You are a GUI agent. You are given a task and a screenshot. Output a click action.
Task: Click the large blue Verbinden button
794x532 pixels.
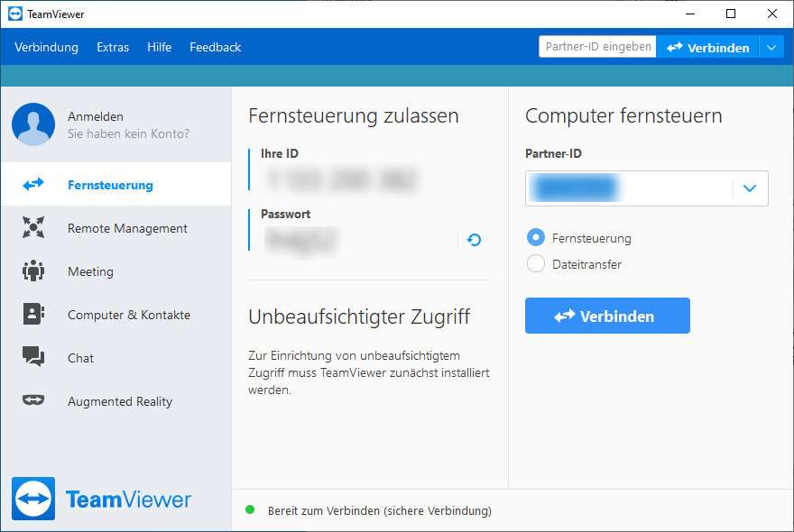tap(607, 316)
